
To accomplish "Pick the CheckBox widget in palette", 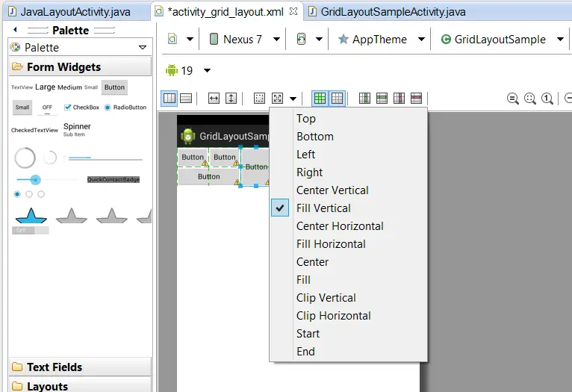I will [x=81, y=108].
